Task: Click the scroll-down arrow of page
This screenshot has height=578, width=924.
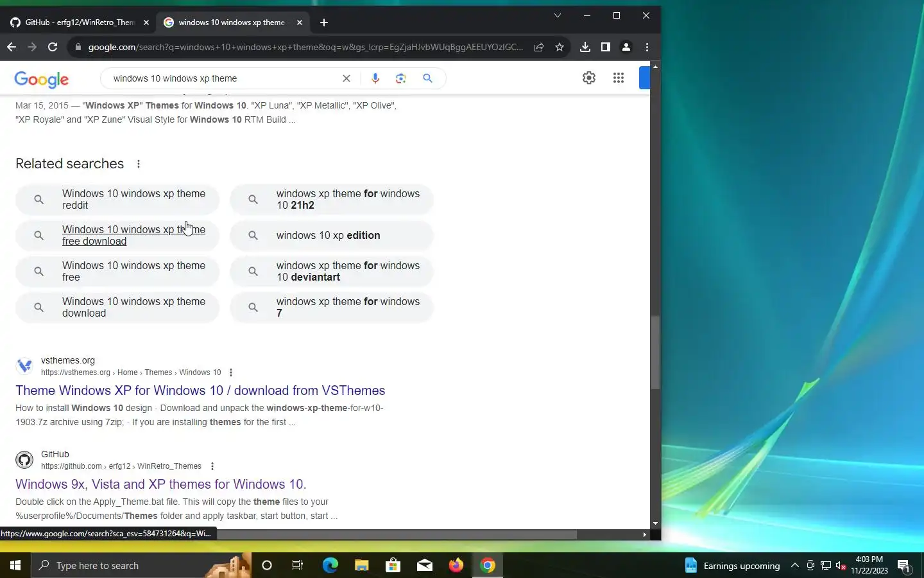Action: point(655,523)
